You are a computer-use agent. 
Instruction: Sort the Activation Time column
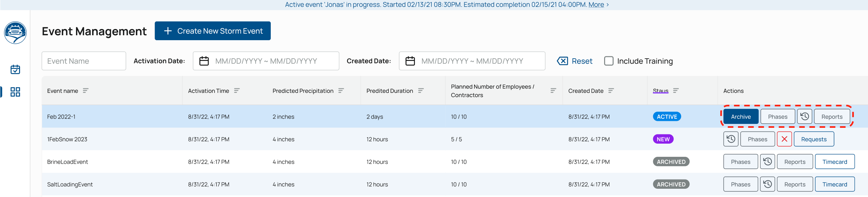[x=237, y=91]
